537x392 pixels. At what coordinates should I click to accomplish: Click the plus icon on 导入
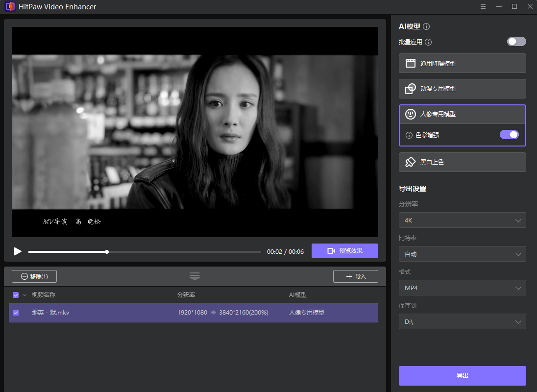point(349,277)
